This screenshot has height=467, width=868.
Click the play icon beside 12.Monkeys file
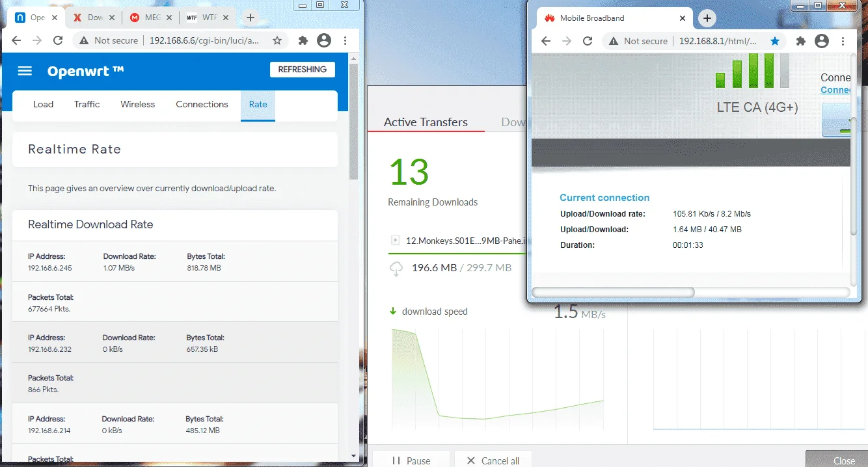click(x=395, y=240)
